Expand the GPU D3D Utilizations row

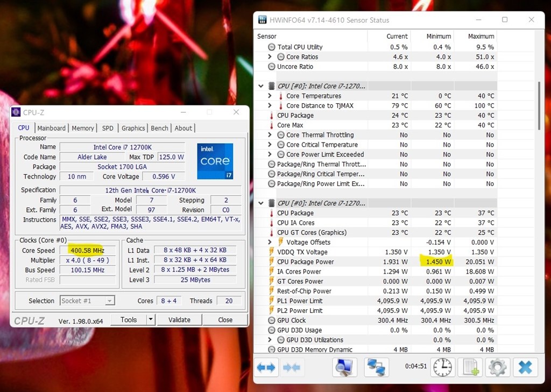click(x=270, y=340)
